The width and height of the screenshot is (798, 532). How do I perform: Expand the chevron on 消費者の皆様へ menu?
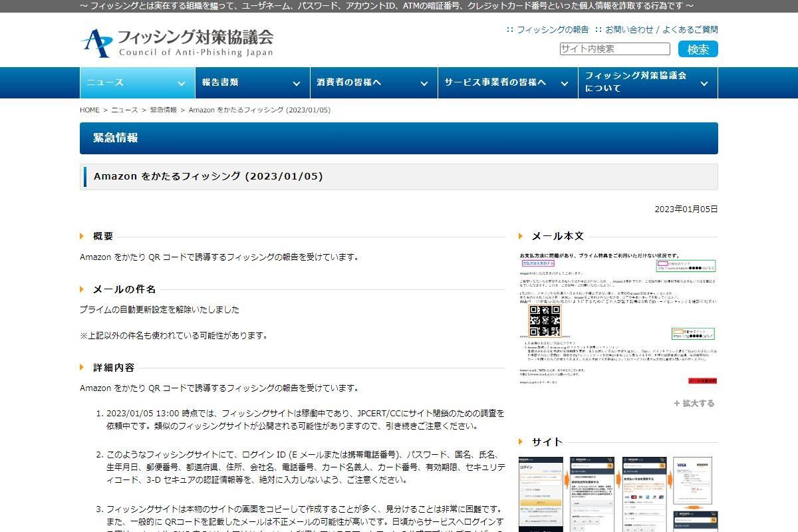pyautogui.click(x=424, y=84)
